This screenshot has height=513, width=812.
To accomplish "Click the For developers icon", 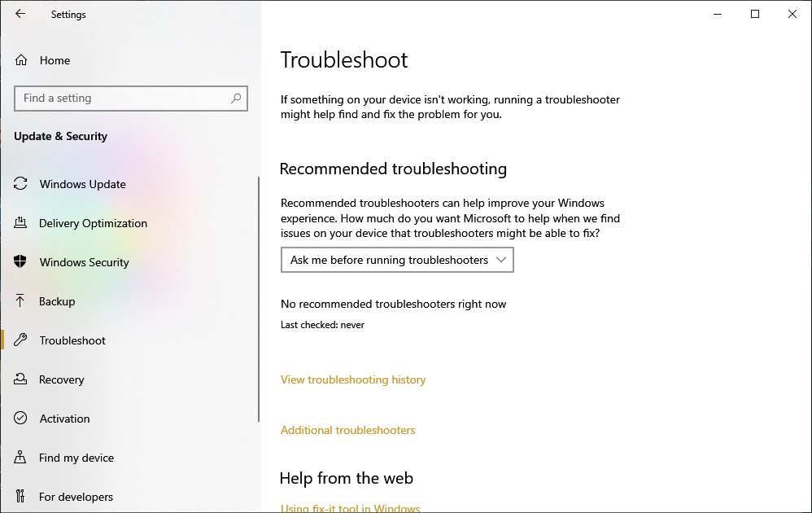I will tap(23, 497).
